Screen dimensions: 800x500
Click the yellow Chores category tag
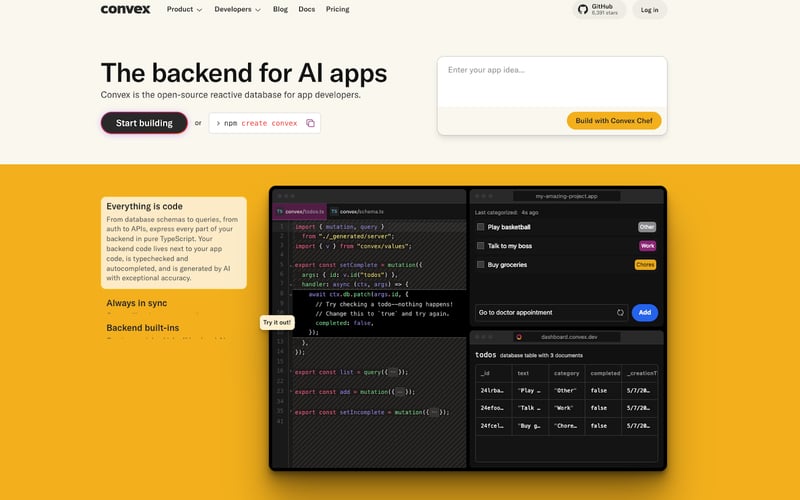pos(645,264)
